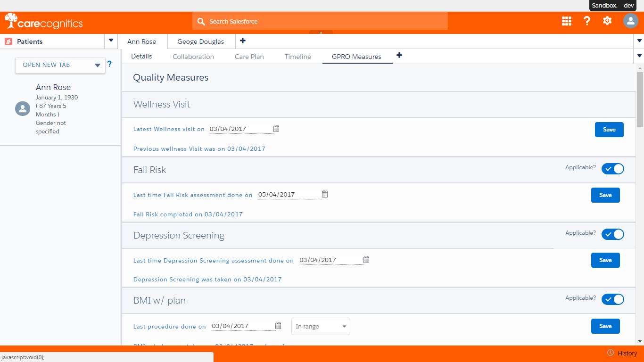Expand the Patients navigation menu arrow
Image resolution: width=644 pixels, height=362 pixels.
(x=111, y=41)
